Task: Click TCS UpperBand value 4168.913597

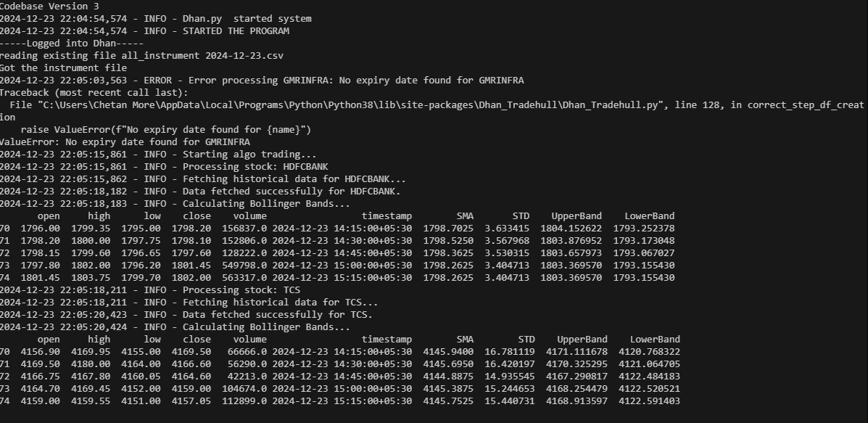Action: (576, 401)
